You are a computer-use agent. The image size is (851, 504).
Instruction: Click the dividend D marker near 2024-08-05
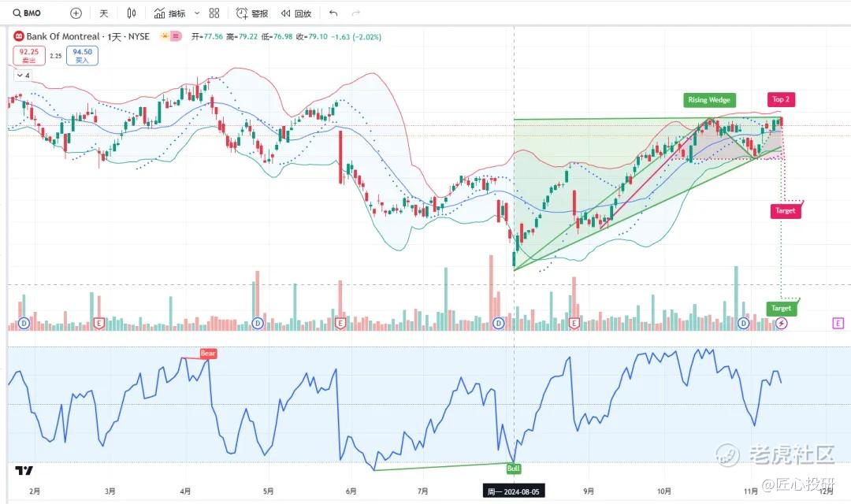click(498, 324)
